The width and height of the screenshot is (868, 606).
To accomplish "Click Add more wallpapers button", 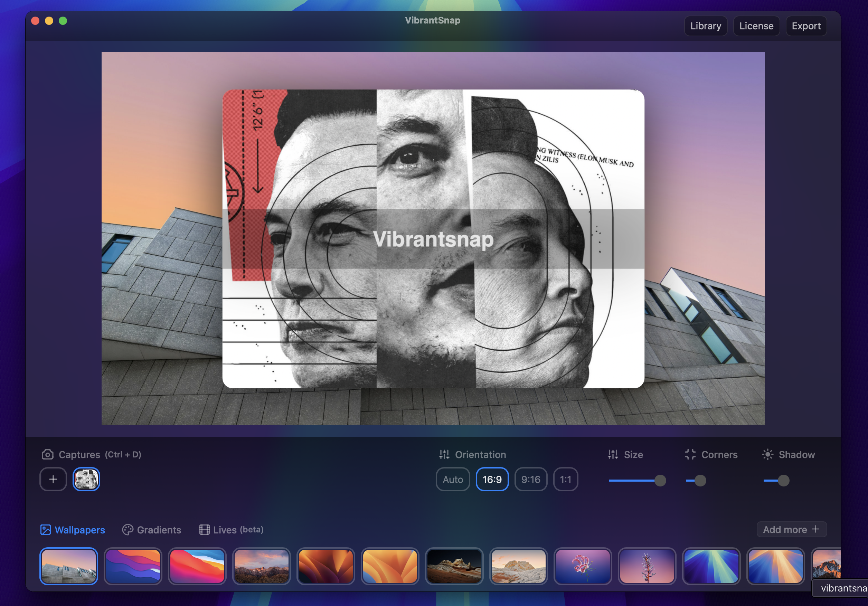I will click(x=791, y=529).
